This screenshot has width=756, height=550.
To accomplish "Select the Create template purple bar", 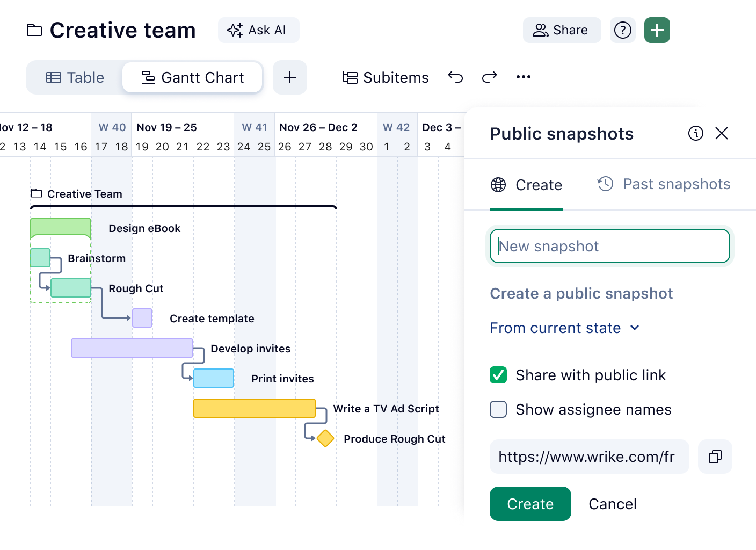I will click(142, 318).
